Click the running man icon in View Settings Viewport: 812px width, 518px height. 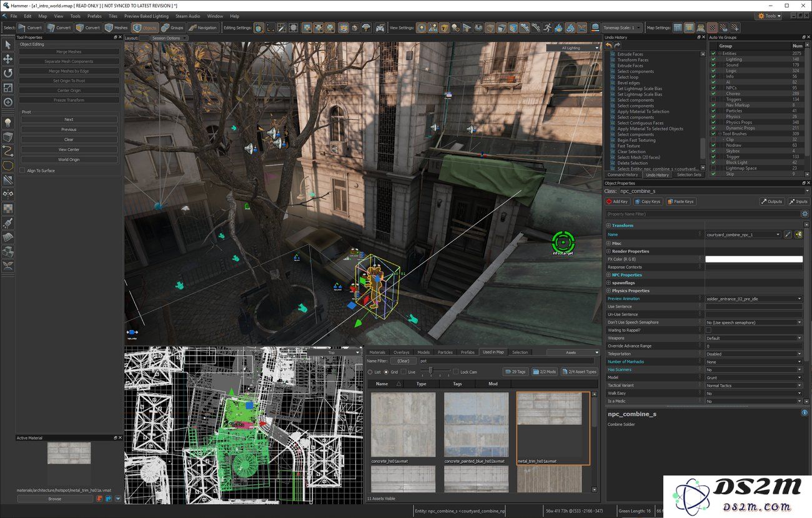548,27
